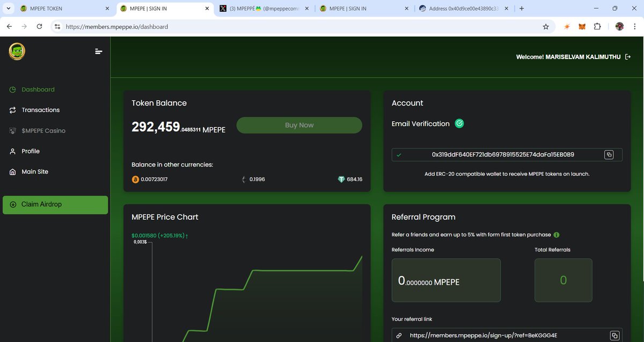The image size is (644, 342).
Task: Bookmark this page with the star
Action: point(546,26)
